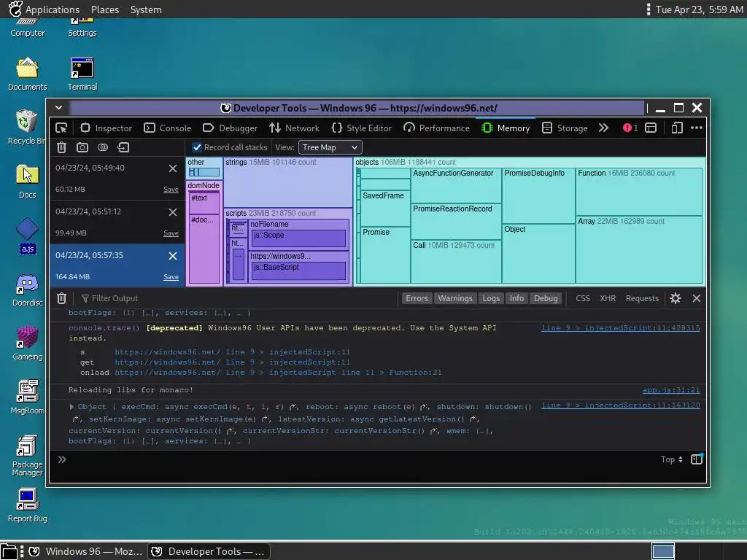Open the Places menu

(105, 9)
